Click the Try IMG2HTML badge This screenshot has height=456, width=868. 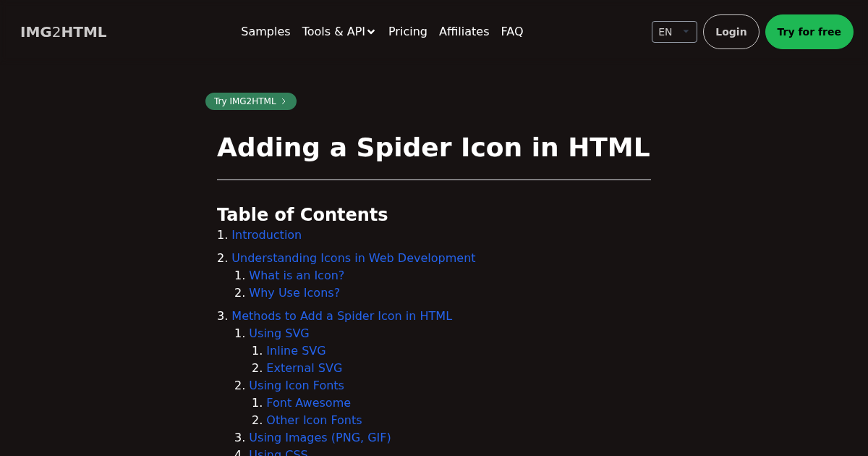[250, 101]
